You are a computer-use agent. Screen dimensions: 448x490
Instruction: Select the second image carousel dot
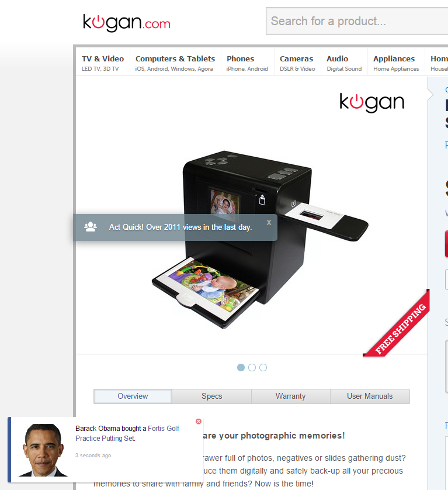252,367
